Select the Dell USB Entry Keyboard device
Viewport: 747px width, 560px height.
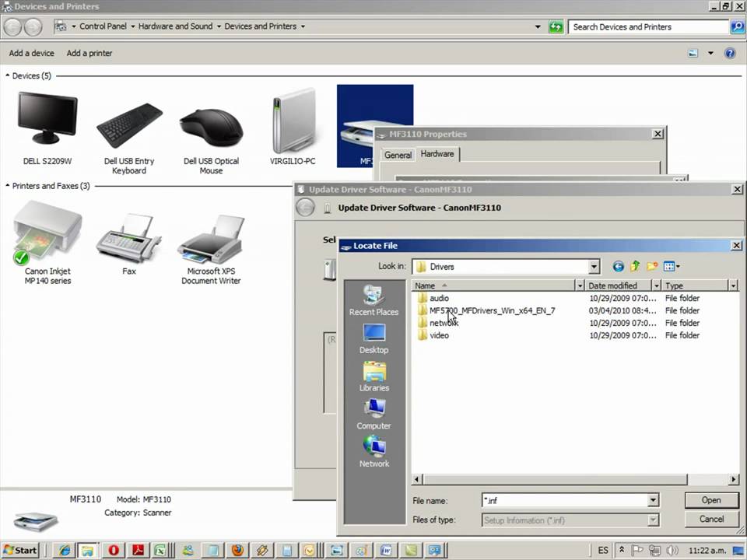tap(129, 138)
